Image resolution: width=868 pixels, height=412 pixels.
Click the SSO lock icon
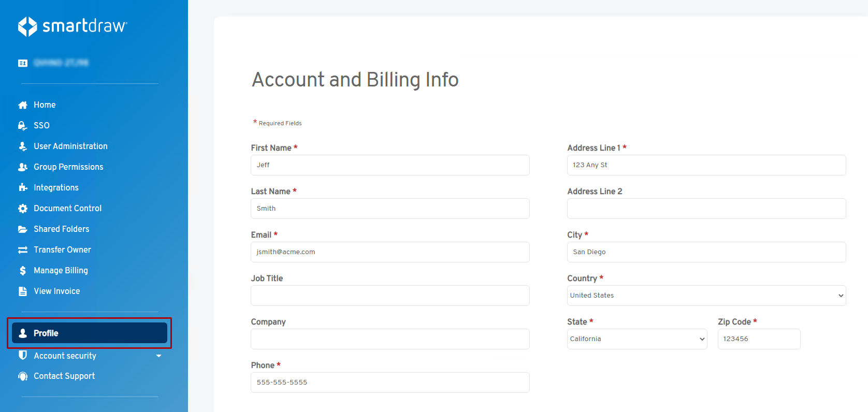coord(23,126)
